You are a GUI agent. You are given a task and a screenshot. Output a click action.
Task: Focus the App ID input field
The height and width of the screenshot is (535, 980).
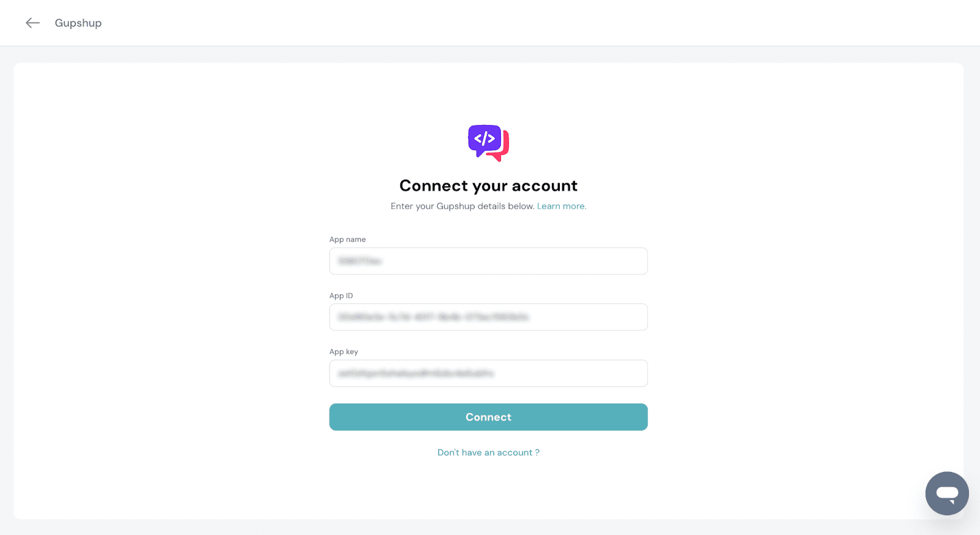coord(488,317)
